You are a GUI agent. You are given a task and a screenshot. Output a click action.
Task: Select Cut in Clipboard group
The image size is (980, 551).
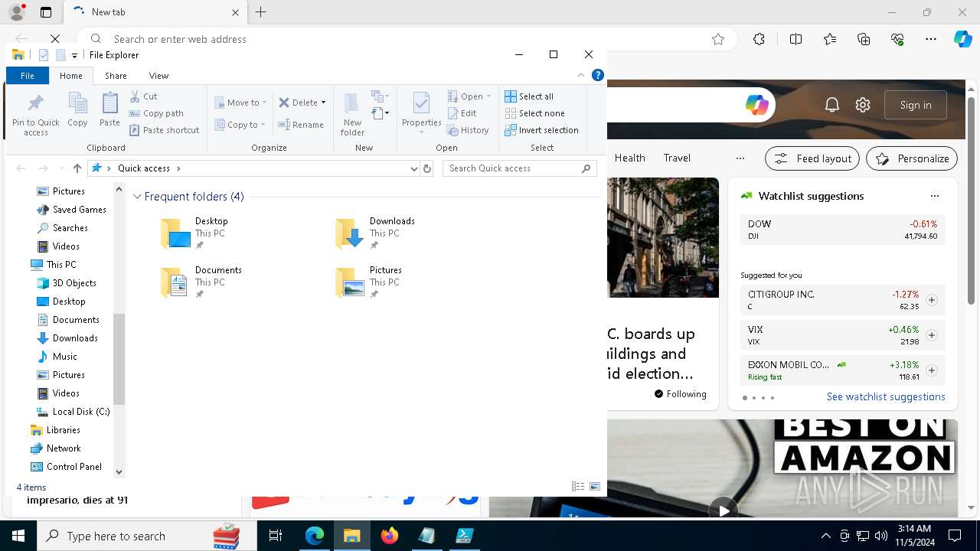coord(143,96)
